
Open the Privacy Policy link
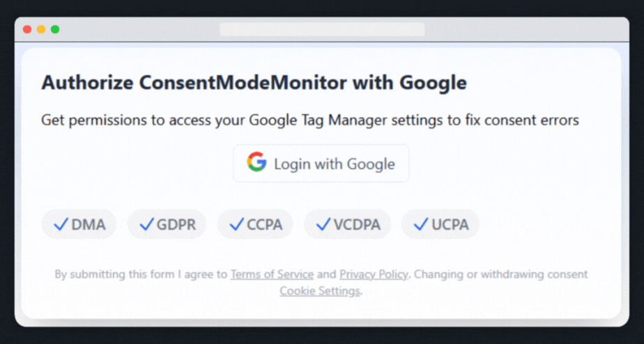click(x=374, y=274)
